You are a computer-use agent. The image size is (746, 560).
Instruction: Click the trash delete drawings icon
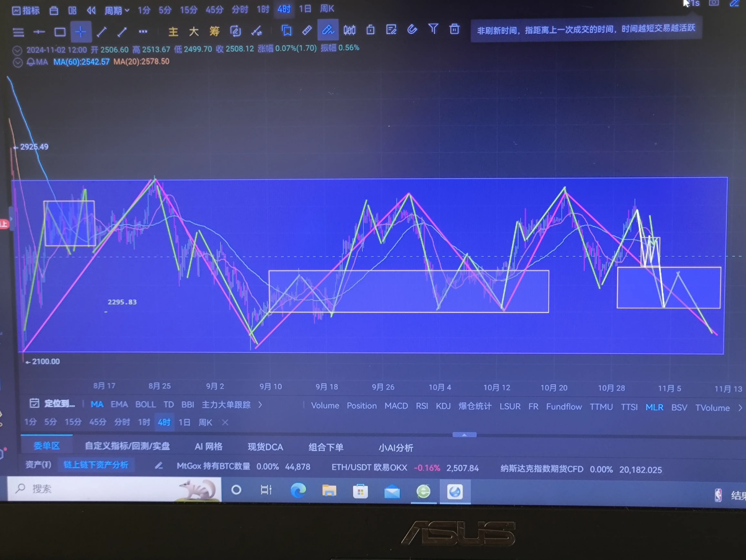point(454,29)
